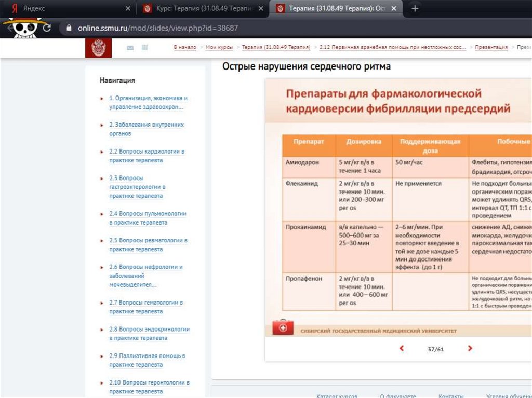
Task: Click the lock icon in the address bar
Action: (69, 28)
